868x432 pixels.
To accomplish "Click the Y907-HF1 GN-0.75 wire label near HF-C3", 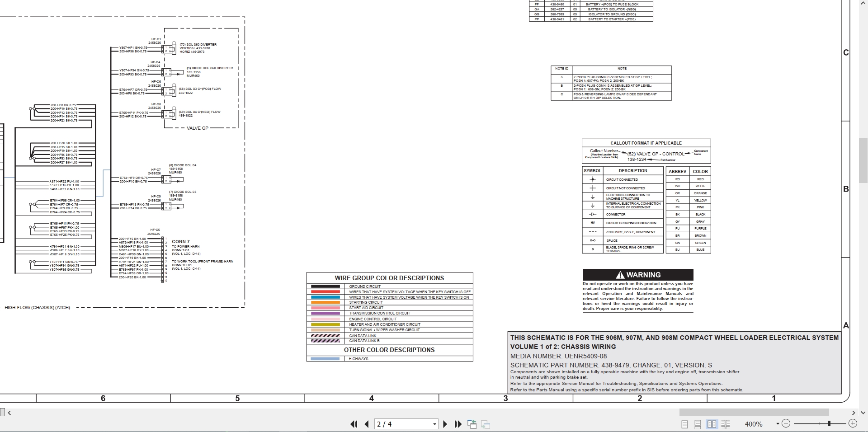I will pyautogui.click(x=133, y=48).
